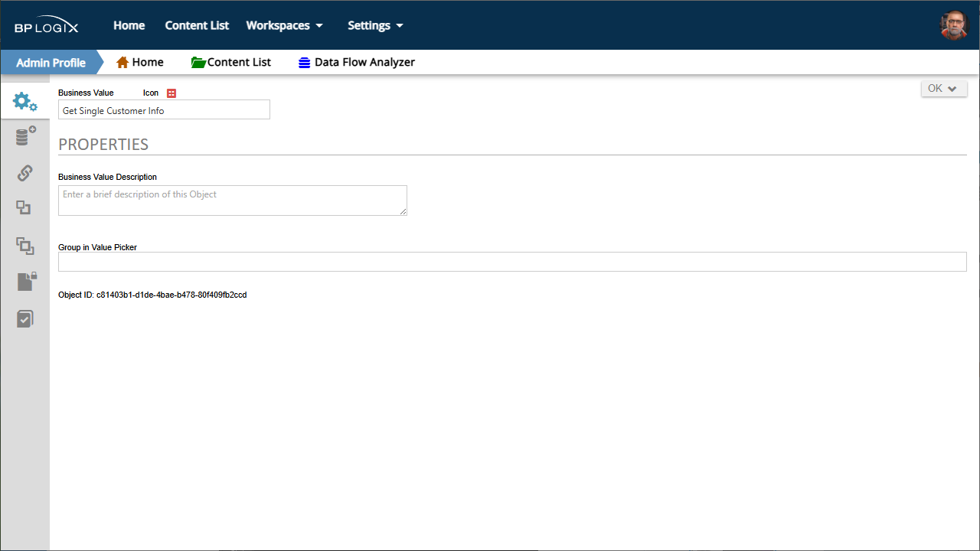Image resolution: width=980 pixels, height=551 pixels.
Task: Click the Business Value Description label
Action: coord(107,177)
